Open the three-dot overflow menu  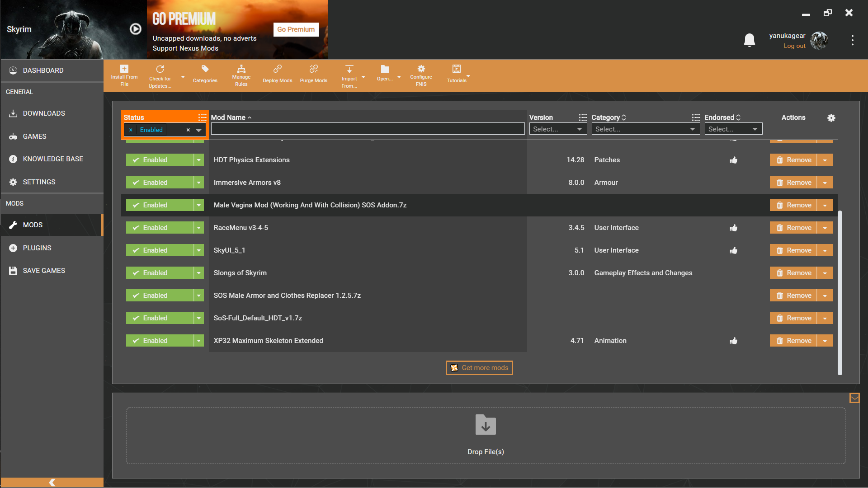click(853, 40)
